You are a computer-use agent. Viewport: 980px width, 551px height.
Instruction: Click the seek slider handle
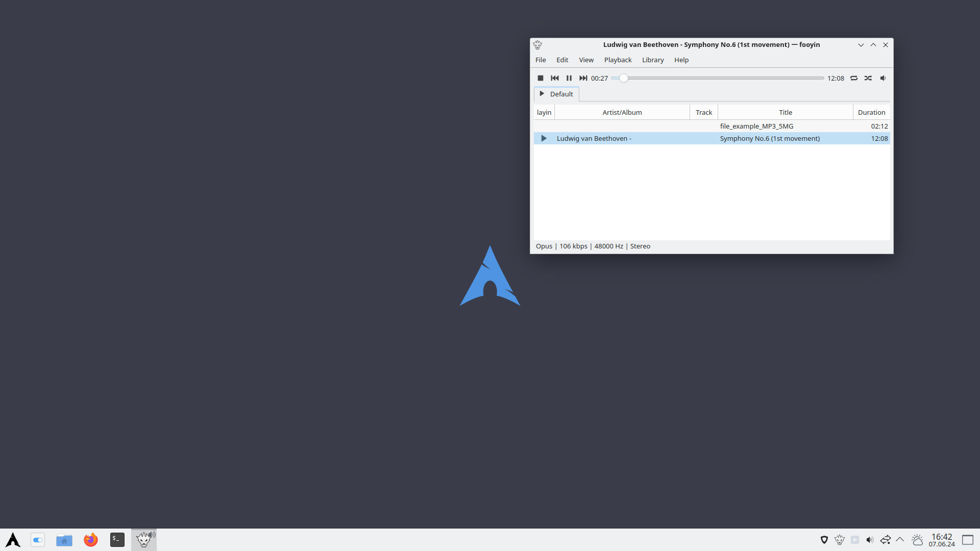click(624, 78)
